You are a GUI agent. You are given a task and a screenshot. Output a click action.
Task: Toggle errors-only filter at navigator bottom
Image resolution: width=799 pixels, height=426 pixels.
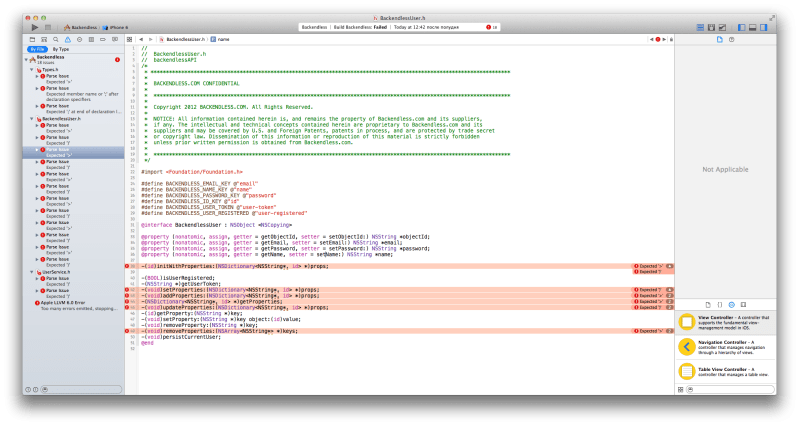(x=36, y=389)
